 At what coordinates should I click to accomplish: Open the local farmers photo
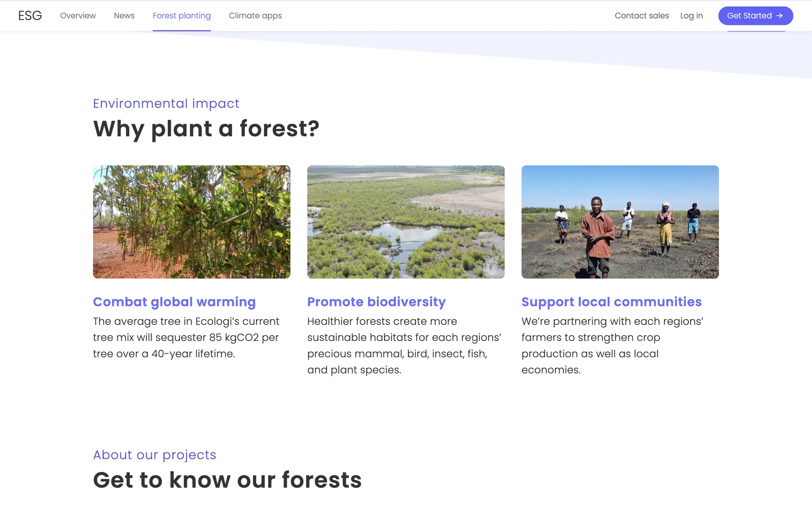[620, 222]
